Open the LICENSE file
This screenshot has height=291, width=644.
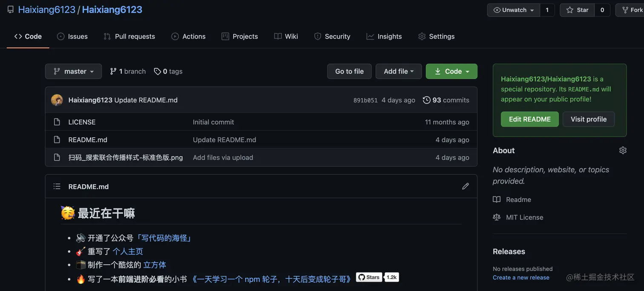(x=82, y=122)
